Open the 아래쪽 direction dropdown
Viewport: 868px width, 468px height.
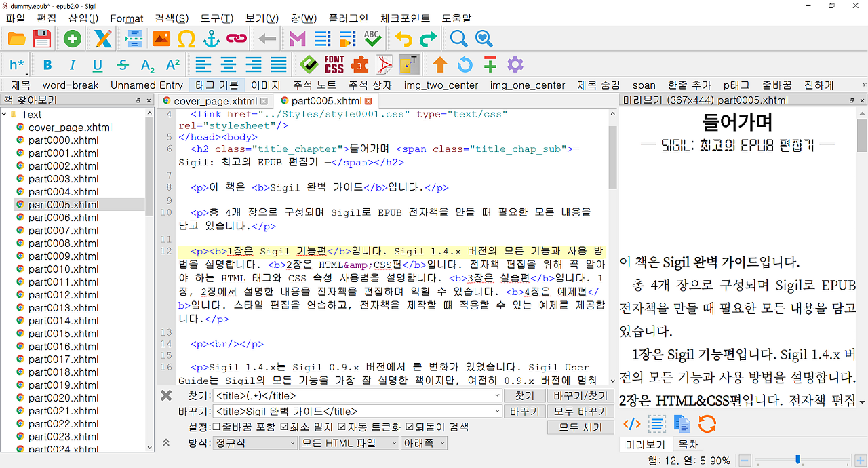424,443
